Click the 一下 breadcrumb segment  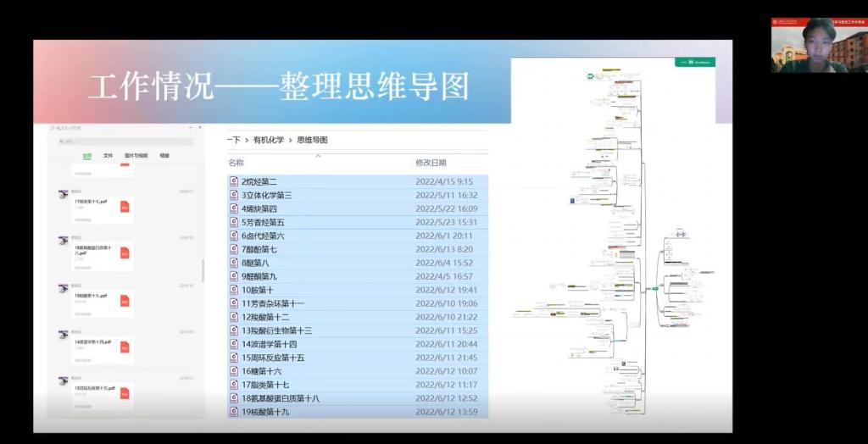(x=233, y=140)
